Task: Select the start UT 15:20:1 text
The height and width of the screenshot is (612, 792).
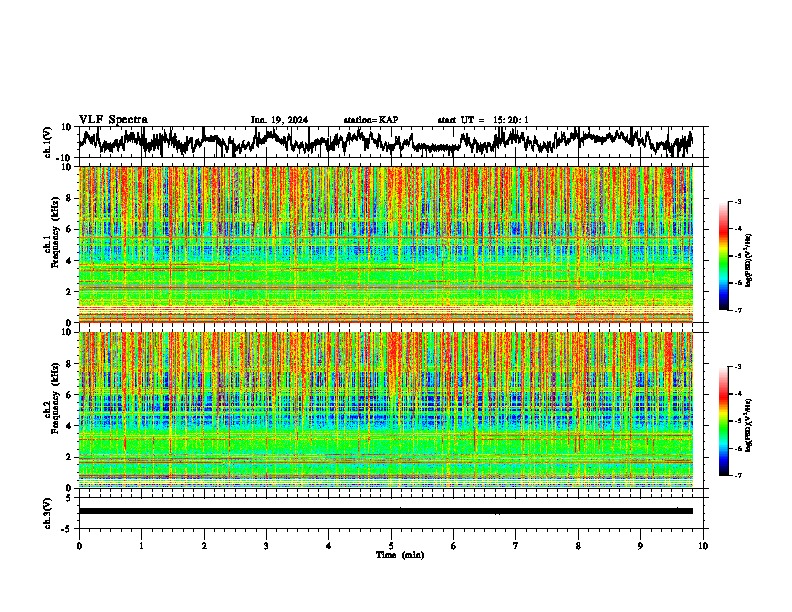Action: coord(483,120)
